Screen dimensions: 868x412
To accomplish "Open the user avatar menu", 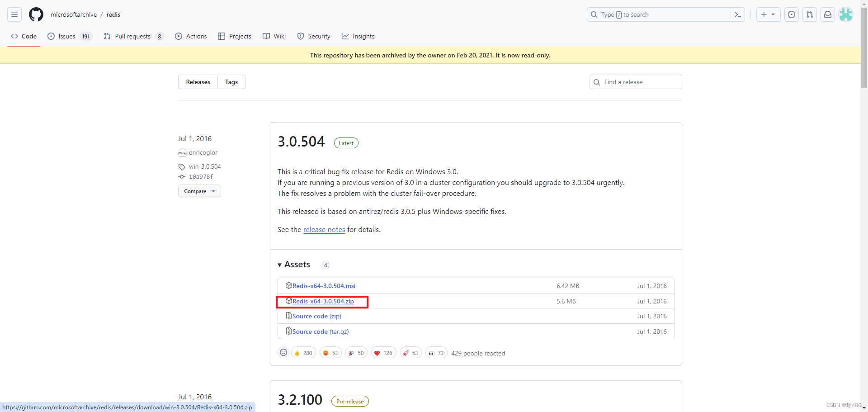I will [x=846, y=14].
